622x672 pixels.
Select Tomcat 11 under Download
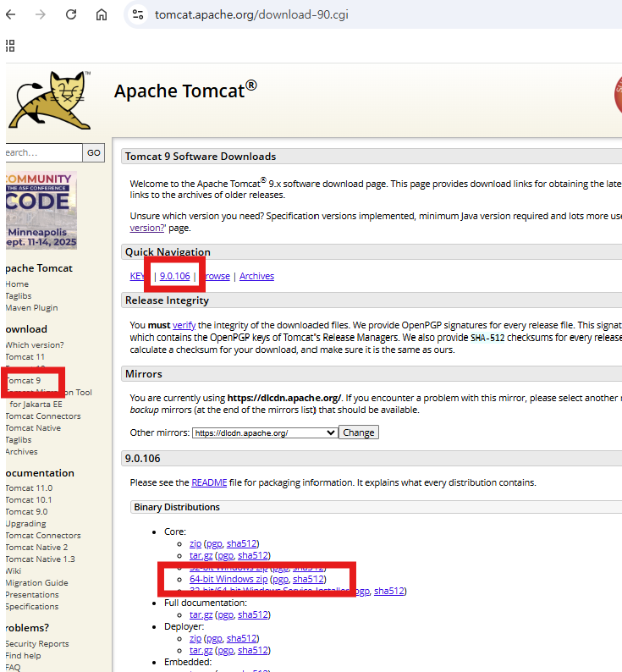(x=25, y=357)
